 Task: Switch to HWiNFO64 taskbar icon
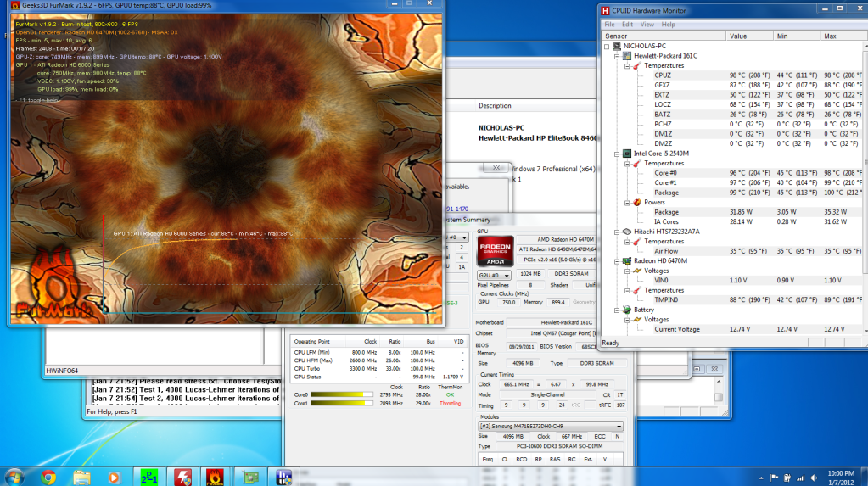pyautogui.click(x=283, y=477)
